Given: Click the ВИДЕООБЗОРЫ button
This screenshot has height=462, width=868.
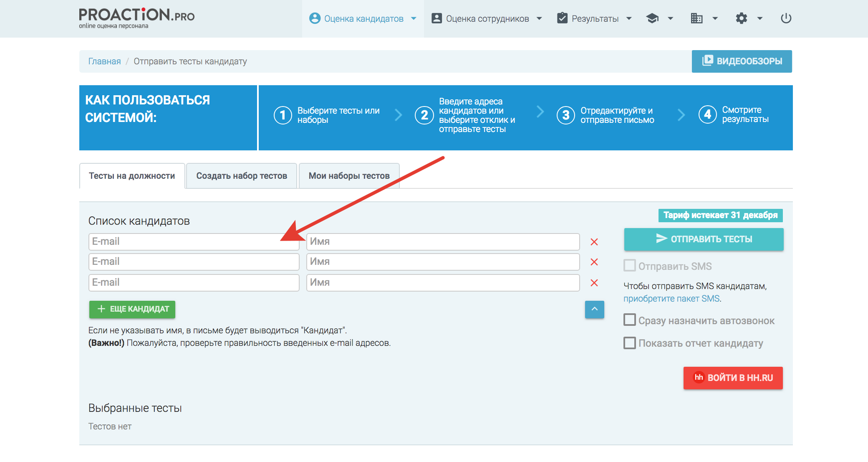Looking at the screenshot, I should pyautogui.click(x=742, y=61).
